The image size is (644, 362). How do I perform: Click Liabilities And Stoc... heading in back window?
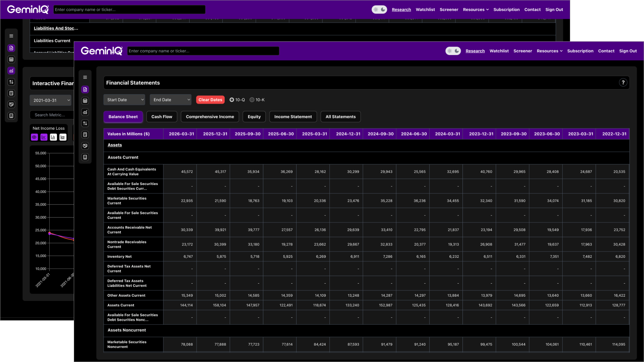(x=56, y=28)
